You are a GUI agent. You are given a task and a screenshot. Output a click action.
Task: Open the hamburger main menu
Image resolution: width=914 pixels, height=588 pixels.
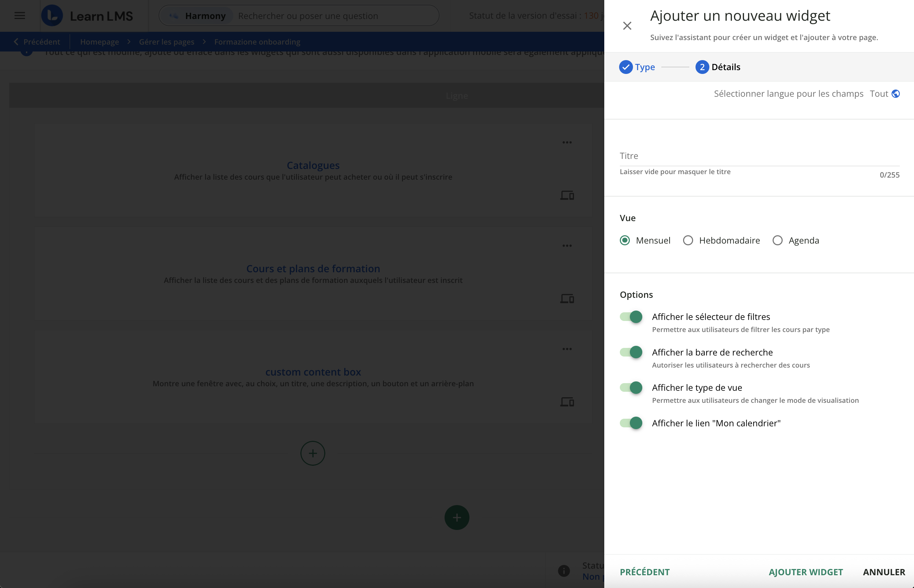[x=19, y=16]
